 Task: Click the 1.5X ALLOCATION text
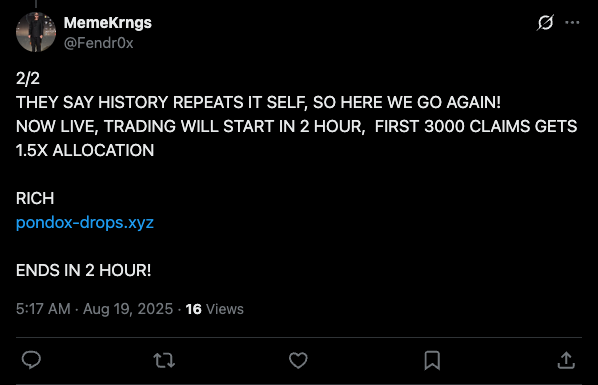coord(85,150)
